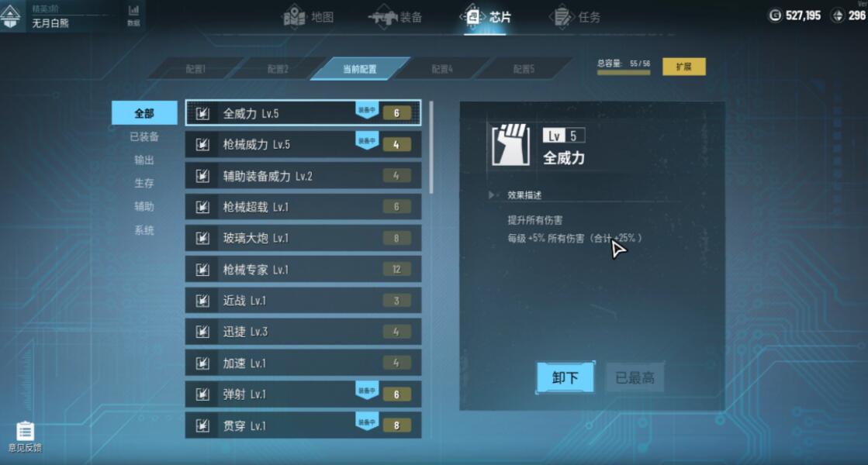Open the 装备 gun equipment icon

(x=383, y=17)
